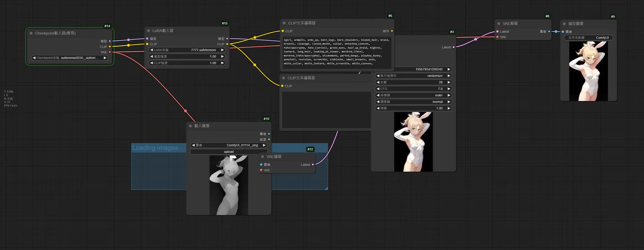Open the LoRA名稱 7777.safetensors selector

187,50
